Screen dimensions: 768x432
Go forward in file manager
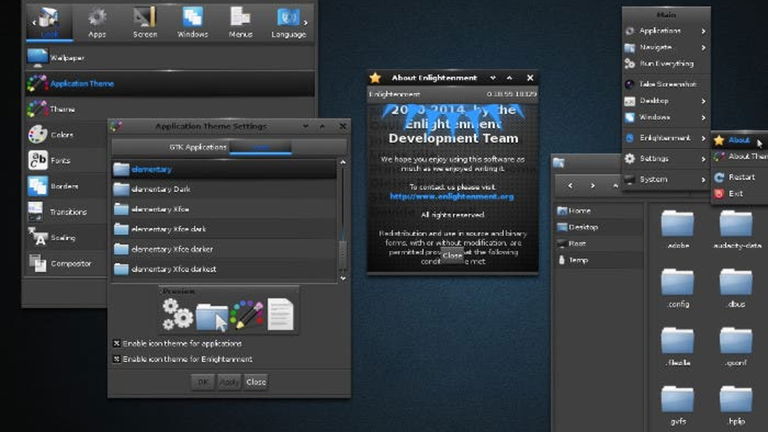click(593, 186)
